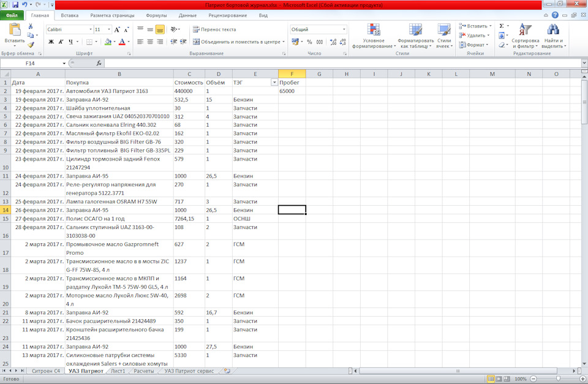Apply the middle vertical alignment icon
Screen dimensions: 588x384
point(150,29)
